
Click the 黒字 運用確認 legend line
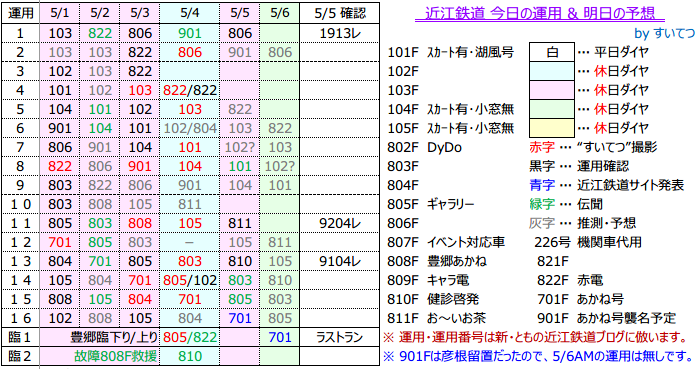tap(579, 166)
